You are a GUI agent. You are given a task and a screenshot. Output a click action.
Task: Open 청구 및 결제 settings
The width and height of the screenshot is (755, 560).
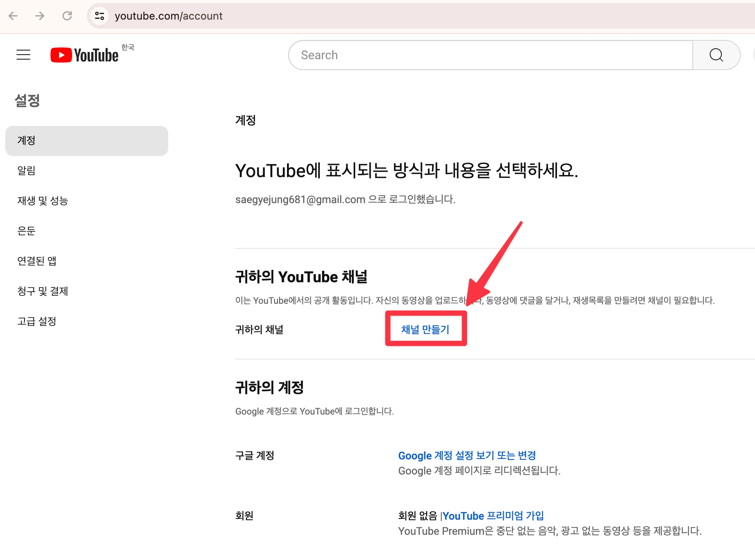click(x=43, y=291)
